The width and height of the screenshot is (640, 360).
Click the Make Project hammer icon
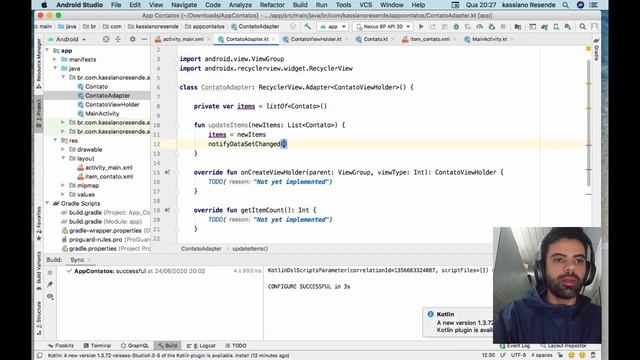coord(307,27)
